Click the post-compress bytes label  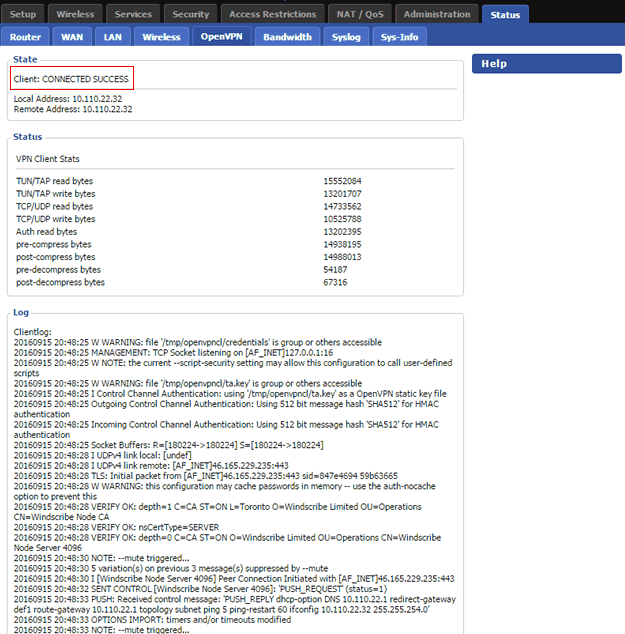(x=56, y=257)
